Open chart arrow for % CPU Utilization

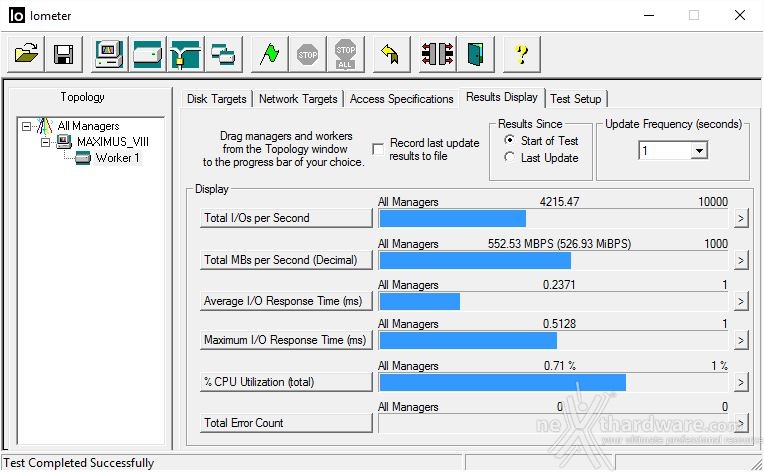pyautogui.click(x=741, y=382)
